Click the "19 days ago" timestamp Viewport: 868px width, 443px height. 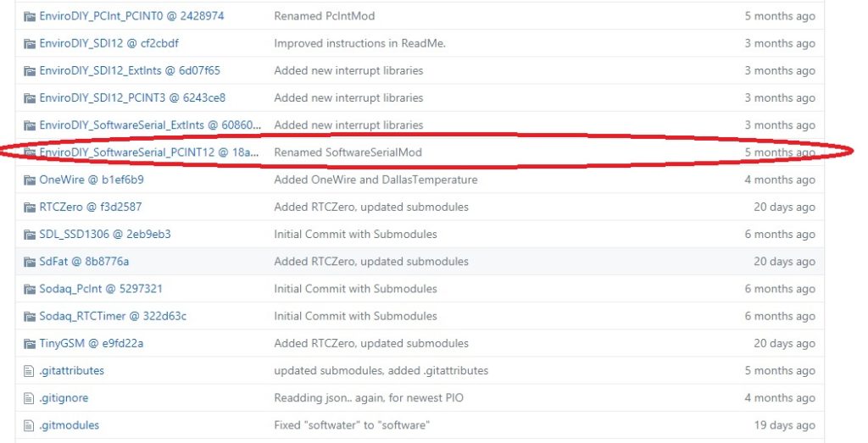[784, 425]
